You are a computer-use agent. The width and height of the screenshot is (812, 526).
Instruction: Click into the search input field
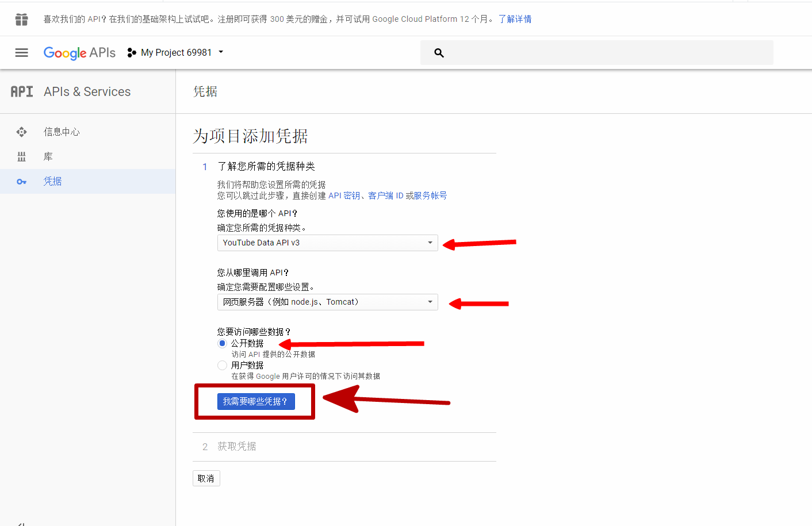click(x=596, y=53)
